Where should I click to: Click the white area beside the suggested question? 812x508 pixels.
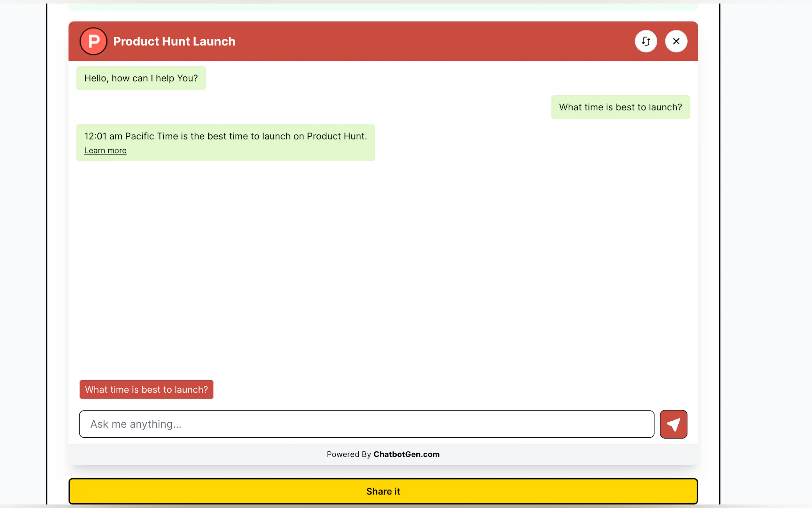click(x=436, y=389)
